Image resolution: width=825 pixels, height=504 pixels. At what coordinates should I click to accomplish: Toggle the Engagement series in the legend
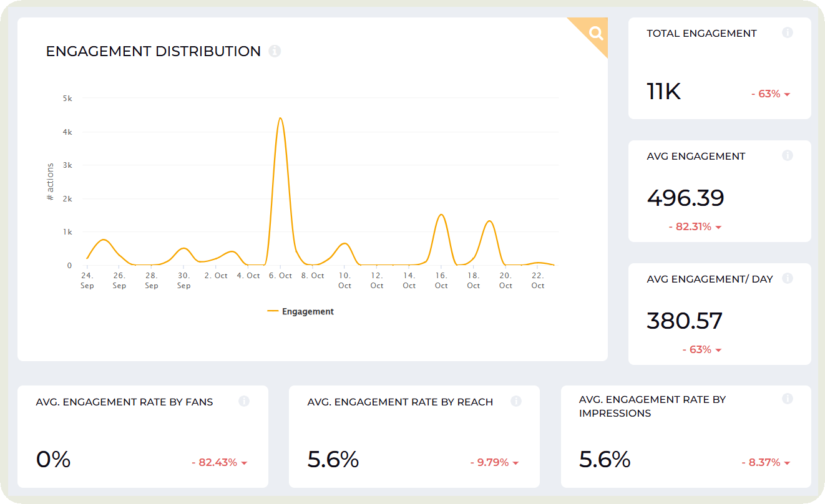click(x=300, y=311)
